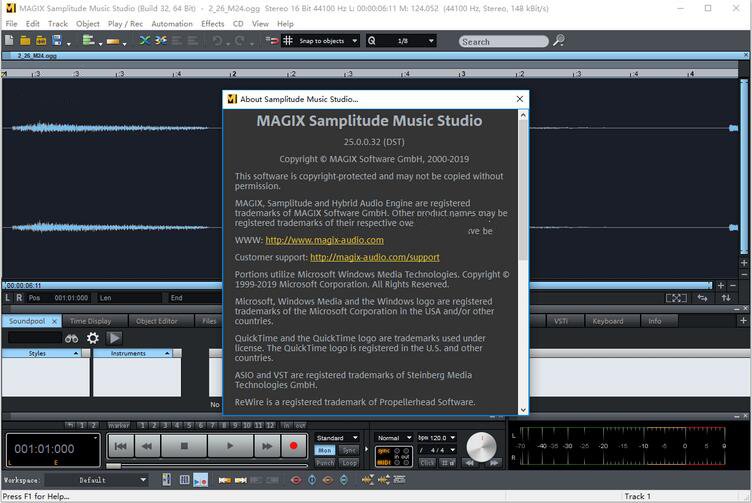Open Soundpool settings gear icon
The width and height of the screenshot is (752, 503).
click(x=93, y=338)
